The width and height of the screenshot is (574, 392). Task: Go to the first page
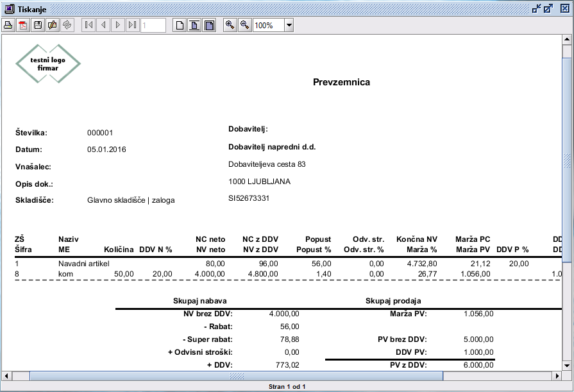click(x=89, y=25)
